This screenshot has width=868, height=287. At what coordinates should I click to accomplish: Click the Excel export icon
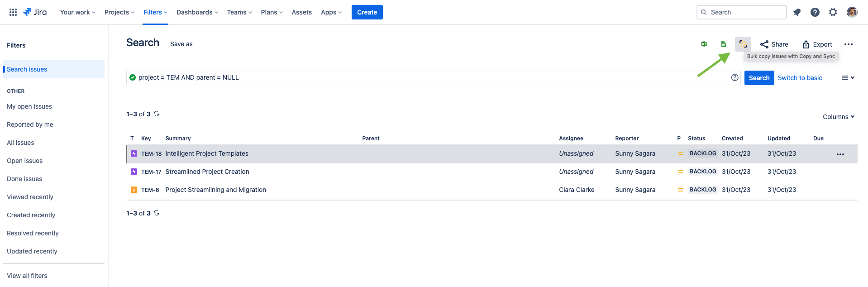(x=704, y=44)
